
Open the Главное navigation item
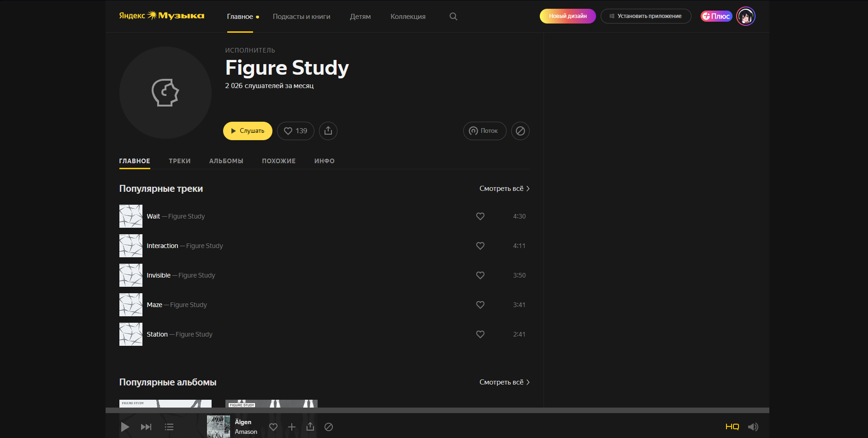pyautogui.click(x=240, y=17)
